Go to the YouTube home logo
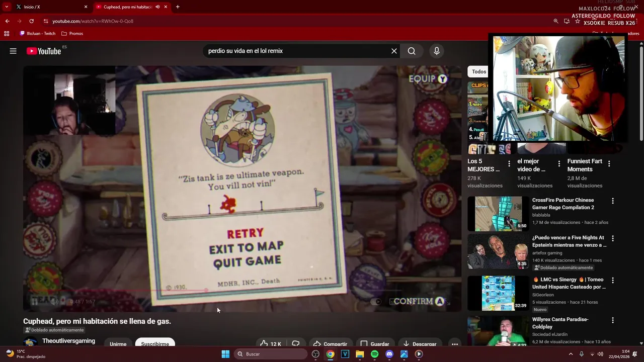644x362 pixels. pyautogui.click(x=44, y=51)
